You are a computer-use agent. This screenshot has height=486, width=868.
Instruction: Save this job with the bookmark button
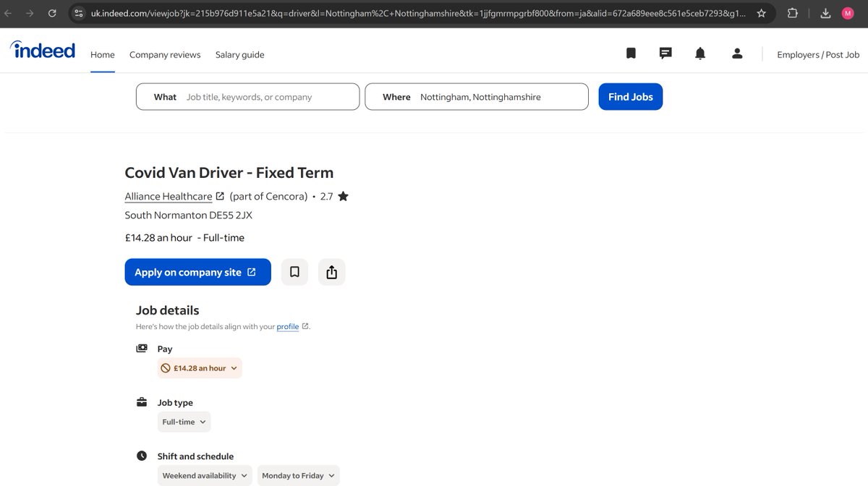pyautogui.click(x=294, y=272)
